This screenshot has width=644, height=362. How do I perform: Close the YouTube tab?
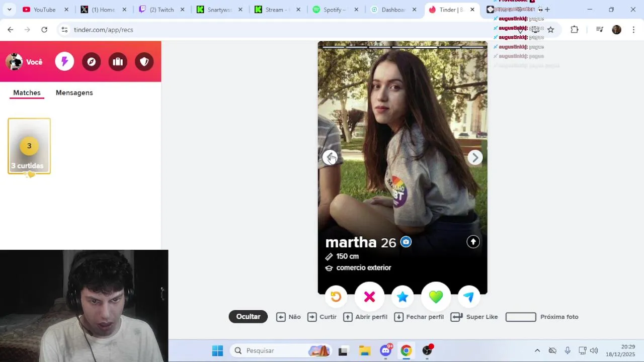[x=66, y=10]
